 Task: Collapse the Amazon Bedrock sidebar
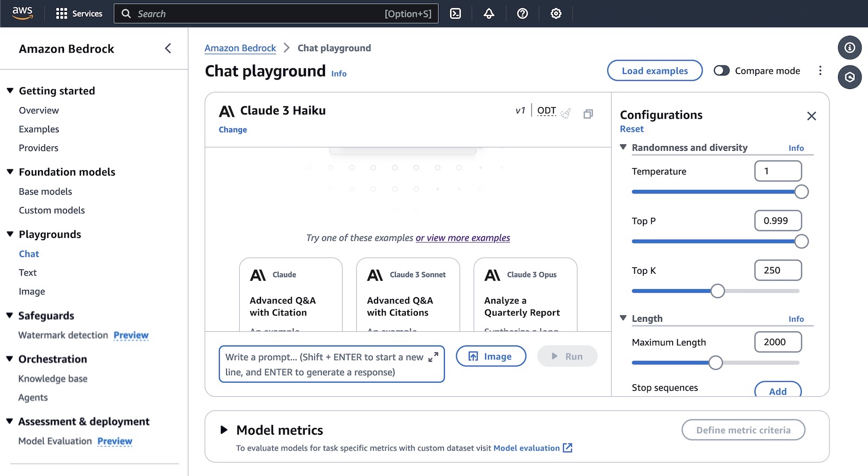coord(168,49)
